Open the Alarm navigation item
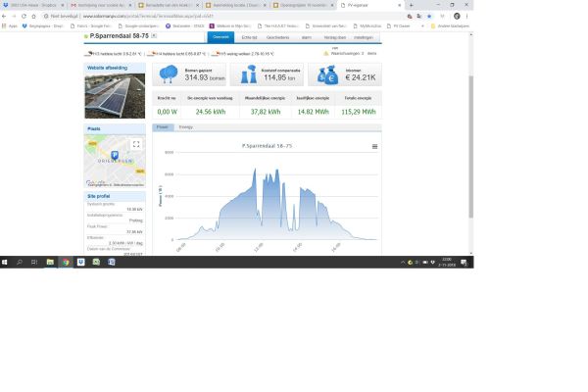This screenshot has height=392, width=588. point(306,36)
